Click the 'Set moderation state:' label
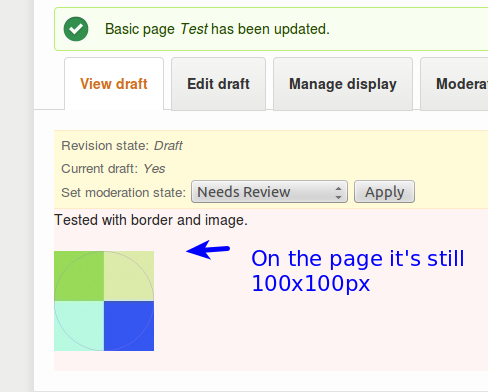Image resolution: width=488 pixels, height=392 pixels. (x=123, y=192)
